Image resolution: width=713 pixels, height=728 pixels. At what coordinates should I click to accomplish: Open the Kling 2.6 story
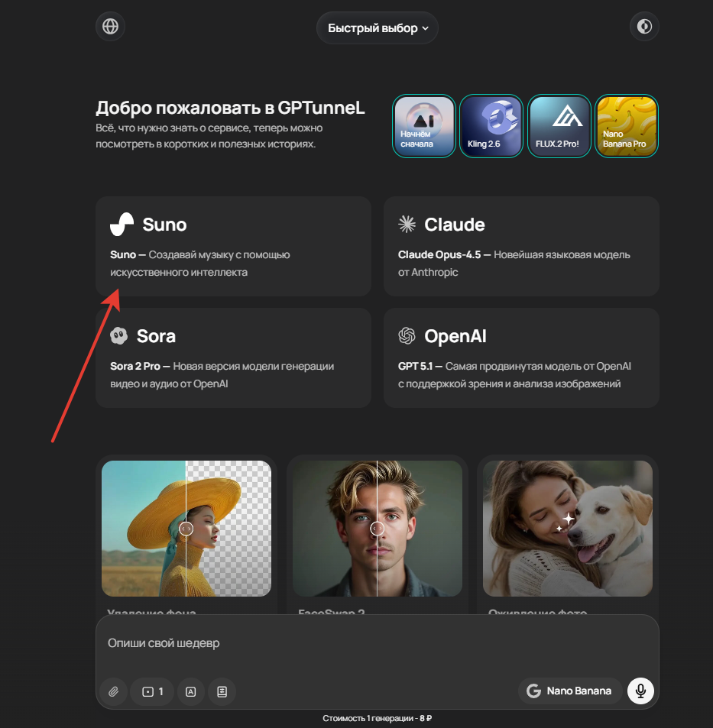point(491,126)
